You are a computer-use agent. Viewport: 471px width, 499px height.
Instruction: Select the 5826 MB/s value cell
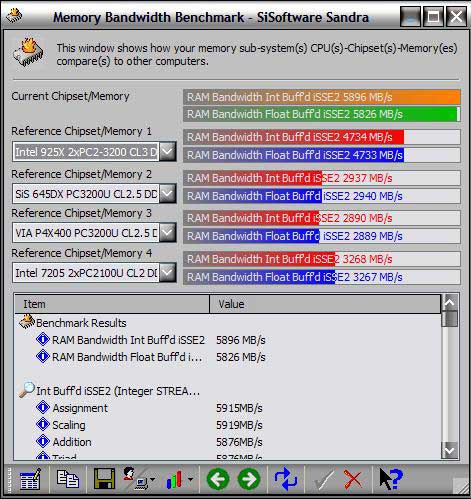click(x=241, y=357)
